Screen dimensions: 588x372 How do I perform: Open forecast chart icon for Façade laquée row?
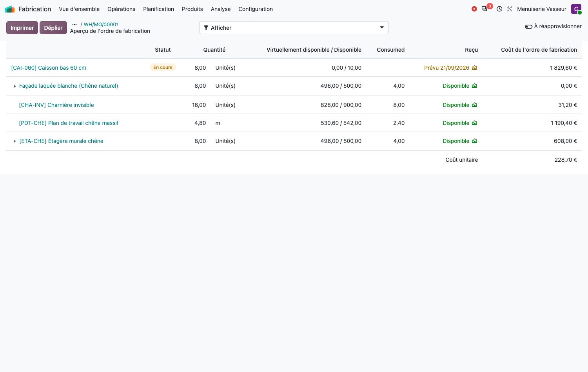(x=474, y=86)
